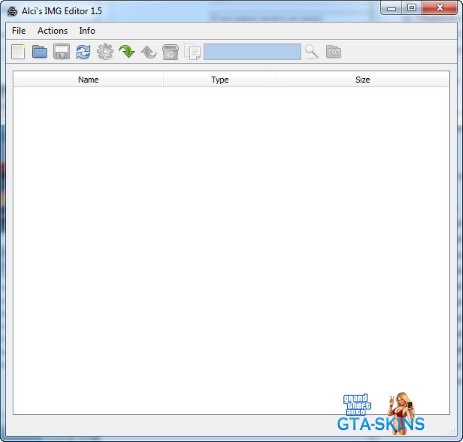The height and width of the screenshot is (442, 463).
Task: Sort entries by the Name column header
Action: point(88,80)
